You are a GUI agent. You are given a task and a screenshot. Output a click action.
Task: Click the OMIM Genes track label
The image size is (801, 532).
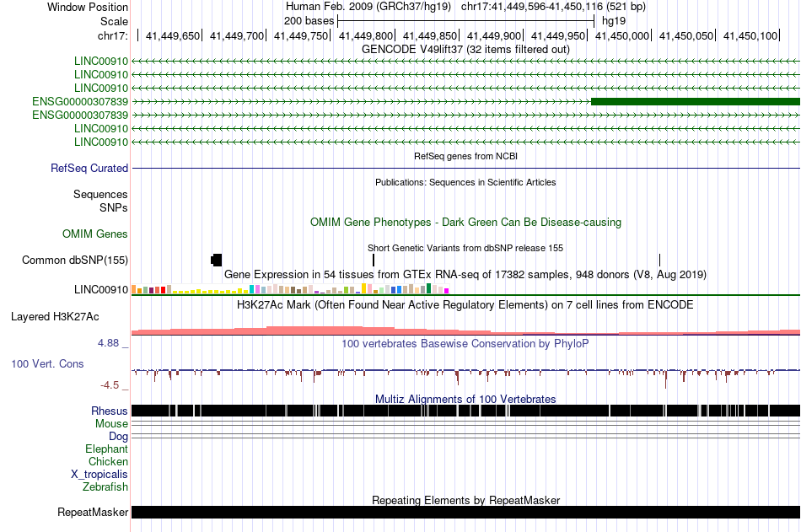point(95,234)
